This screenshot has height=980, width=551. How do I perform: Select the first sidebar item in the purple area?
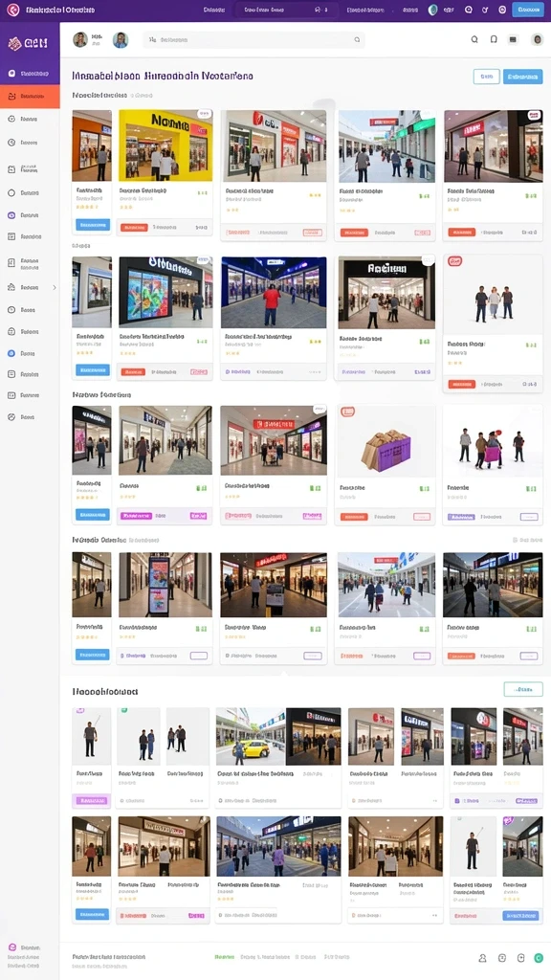pyautogui.click(x=30, y=74)
